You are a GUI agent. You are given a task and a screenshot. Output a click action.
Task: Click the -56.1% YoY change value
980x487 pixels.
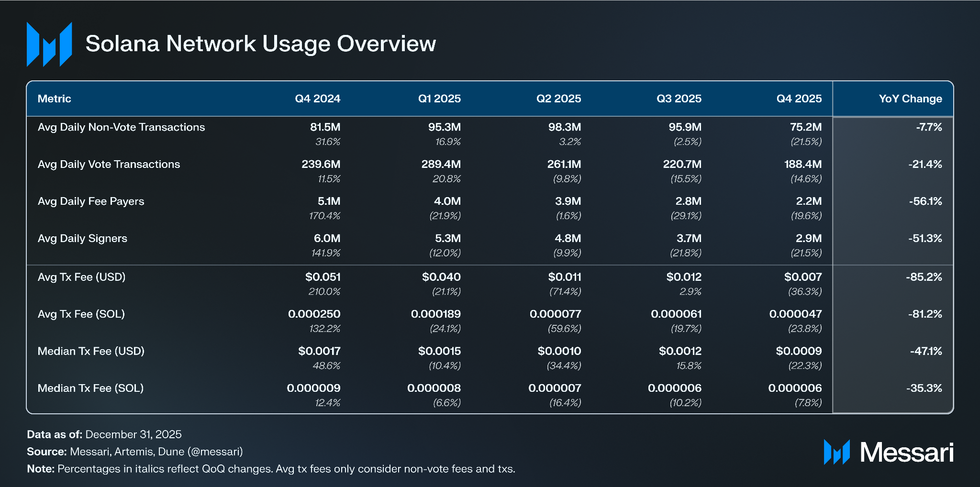tap(925, 201)
